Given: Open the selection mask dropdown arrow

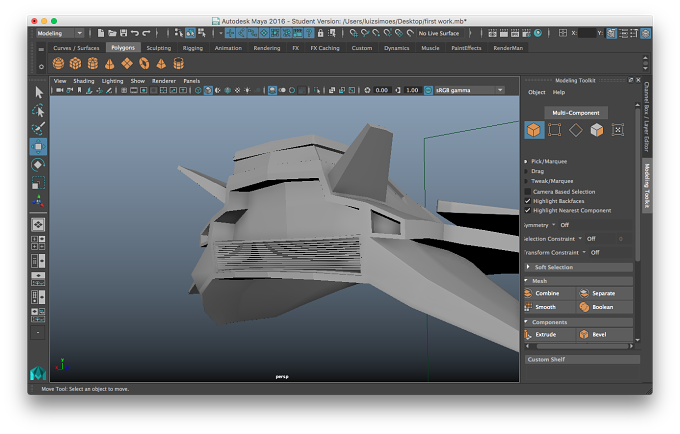Looking at the screenshot, I should coord(220,33).
